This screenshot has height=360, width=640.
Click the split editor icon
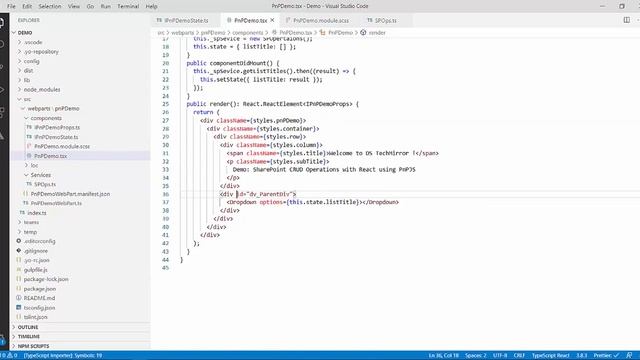(627, 20)
